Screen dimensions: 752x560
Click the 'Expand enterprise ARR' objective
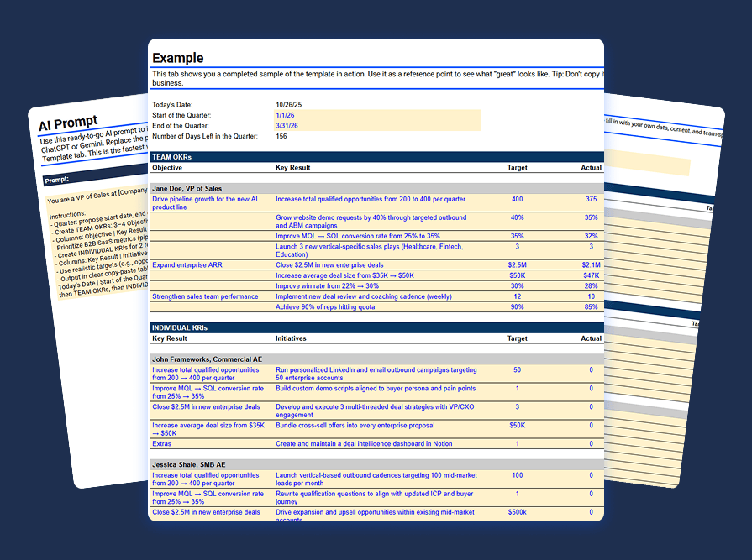187,265
